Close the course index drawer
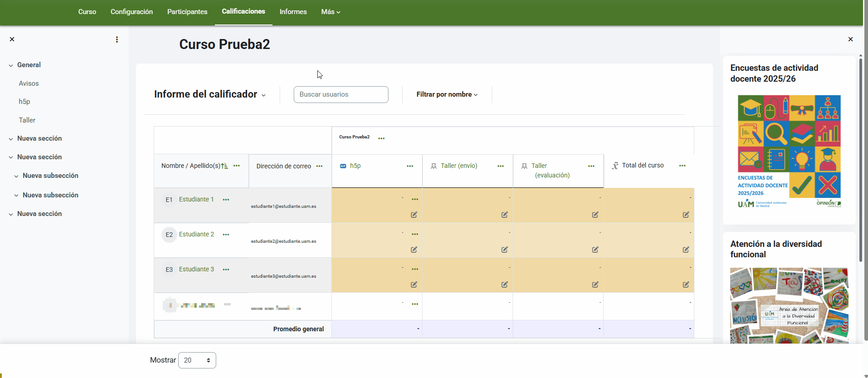Image resolution: width=868 pixels, height=378 pixels. coord(12,39)
